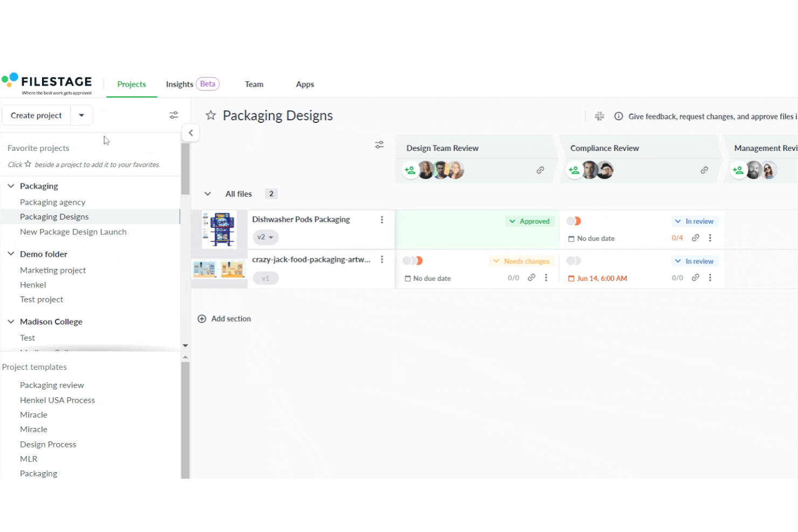Add a reviewer to Design Team Review
Viewport: 798px width, 532px height.
click(410, 170)
